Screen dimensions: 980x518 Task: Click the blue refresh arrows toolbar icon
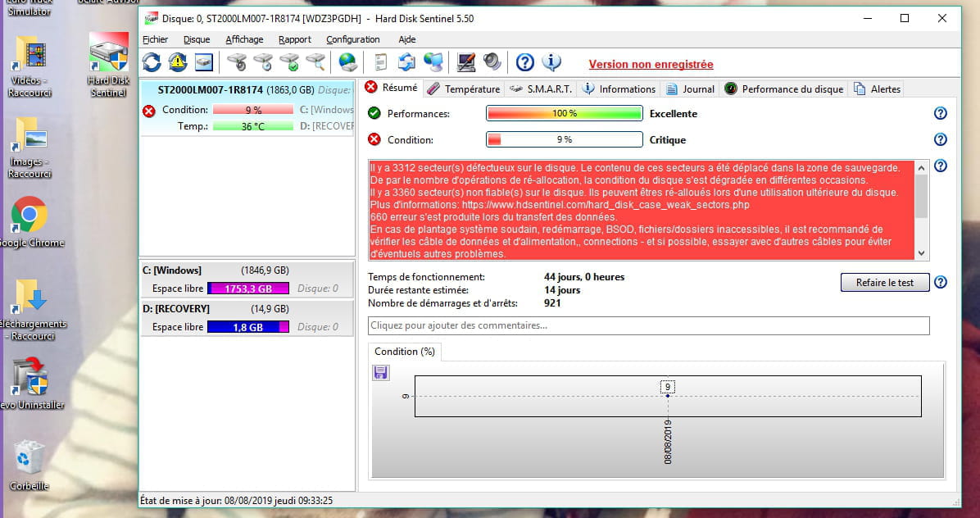[152, 61]
